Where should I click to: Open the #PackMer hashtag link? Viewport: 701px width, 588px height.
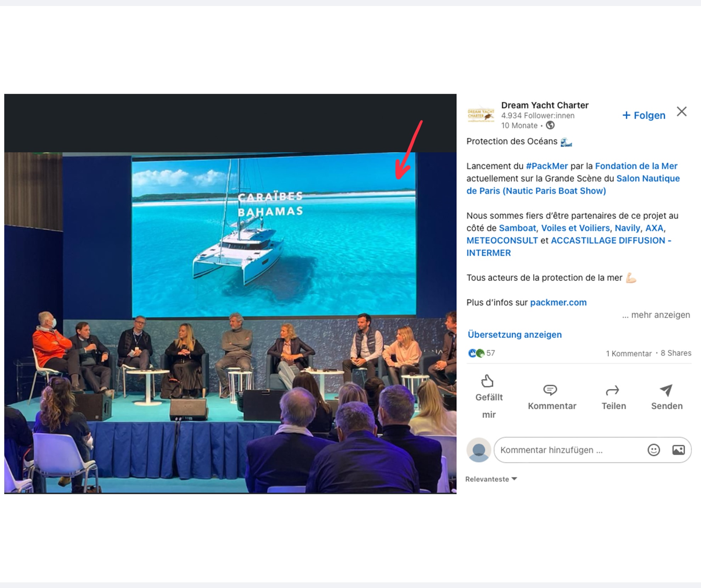[x=547, y=166]
